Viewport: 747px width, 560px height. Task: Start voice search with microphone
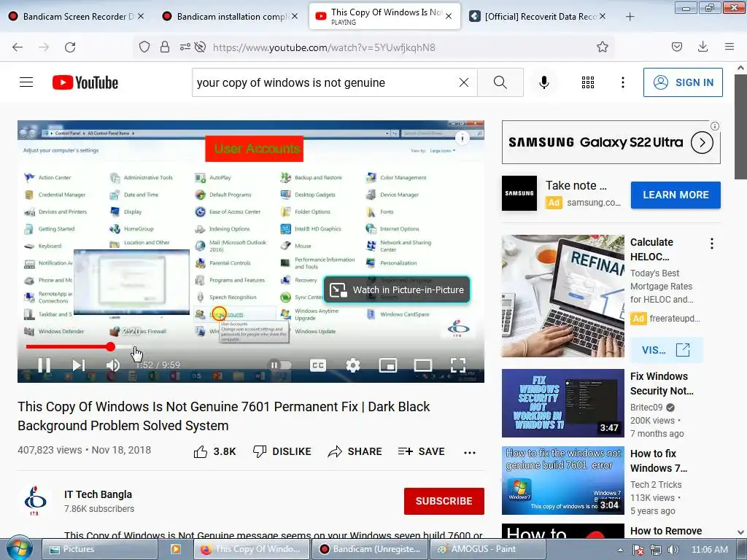pos(544,82)
